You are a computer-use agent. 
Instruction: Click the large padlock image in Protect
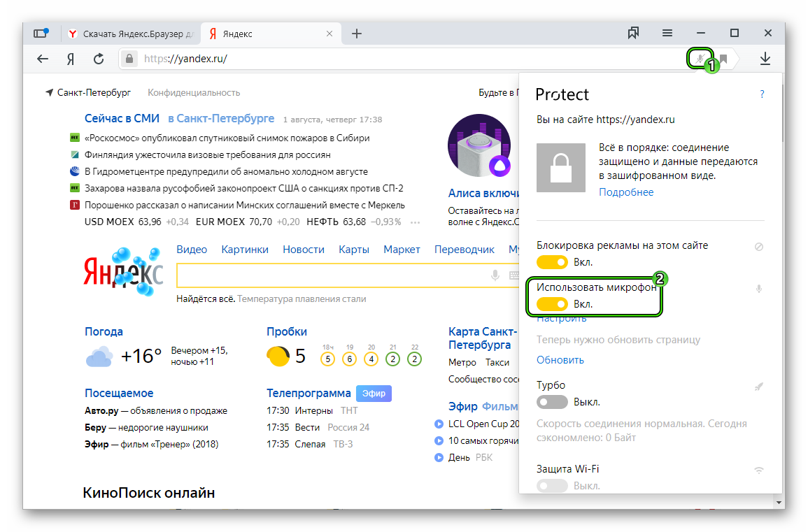point(560,168)
